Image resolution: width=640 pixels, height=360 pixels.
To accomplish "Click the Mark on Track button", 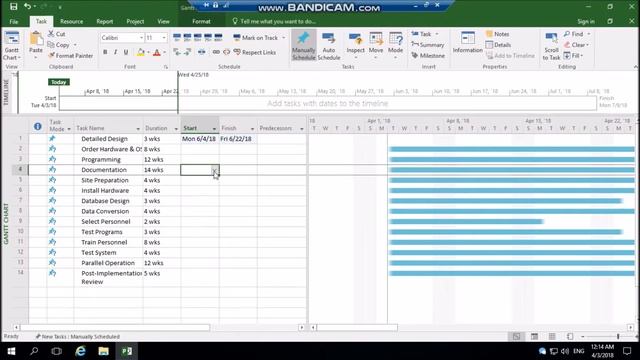I will tap(256, 38).
